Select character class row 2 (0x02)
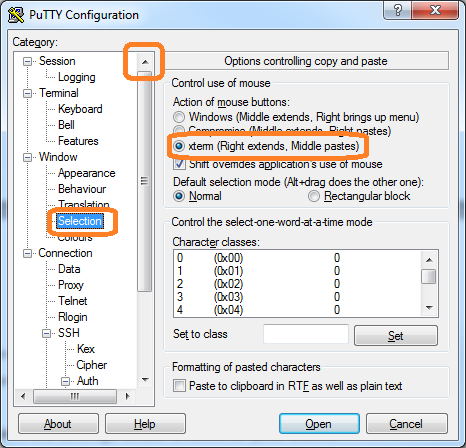 click(x=297, y=284)
